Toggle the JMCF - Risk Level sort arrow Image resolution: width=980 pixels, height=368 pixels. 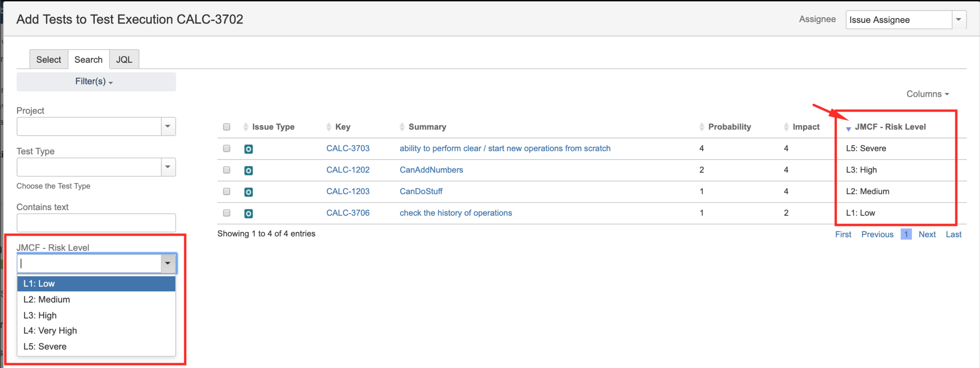click(848, 128)
